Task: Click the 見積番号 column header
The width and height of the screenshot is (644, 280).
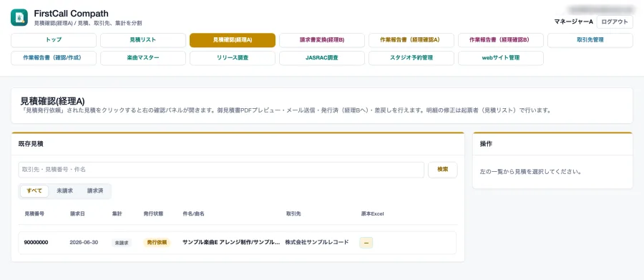Action: 34,214
